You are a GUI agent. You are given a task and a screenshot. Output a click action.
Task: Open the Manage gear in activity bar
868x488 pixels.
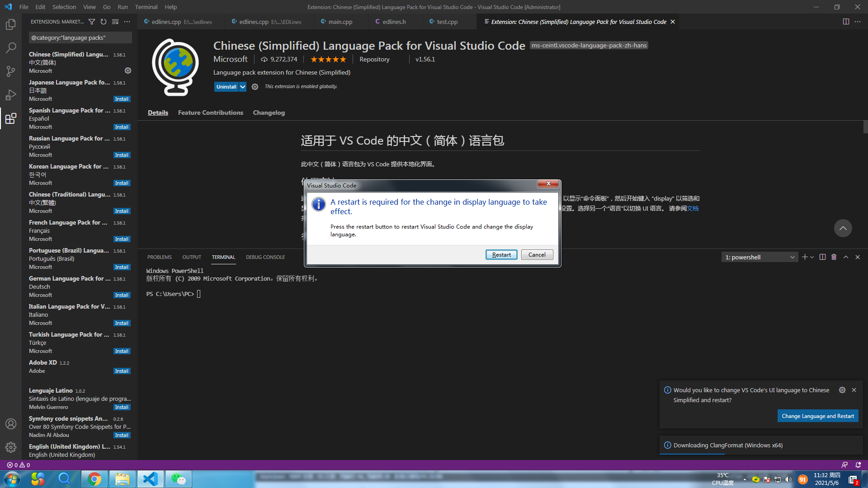11,447
